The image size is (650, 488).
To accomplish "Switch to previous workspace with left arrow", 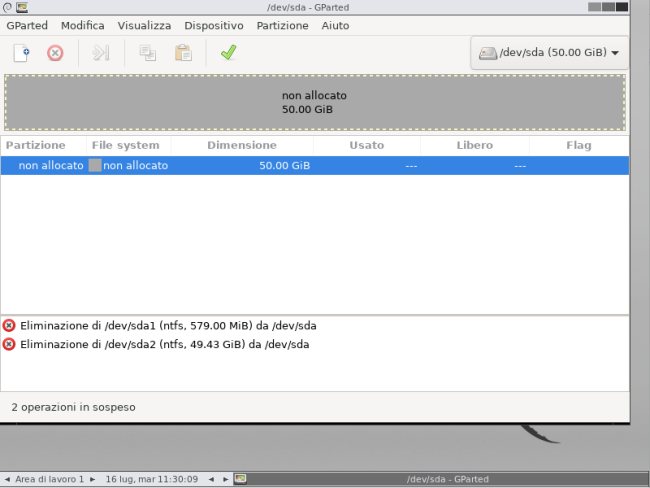I will click(7, 479).
